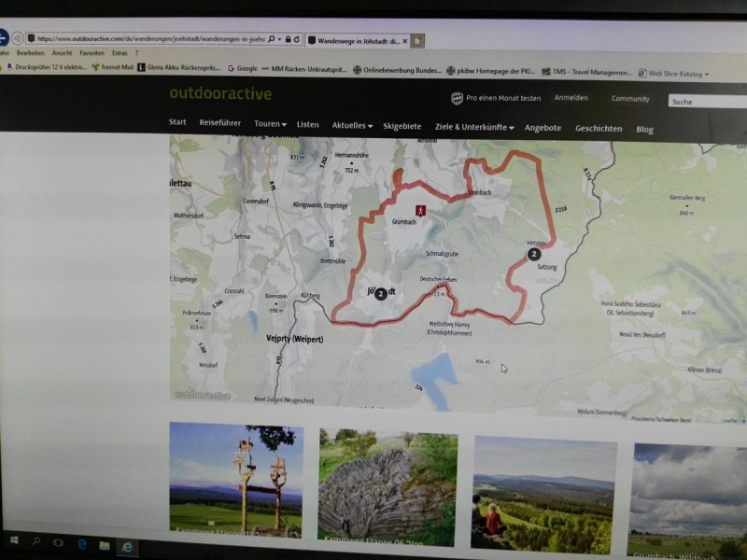Click the cluster marker 2 near Satzung
747x560 pixels.
(x=533, y=254)
